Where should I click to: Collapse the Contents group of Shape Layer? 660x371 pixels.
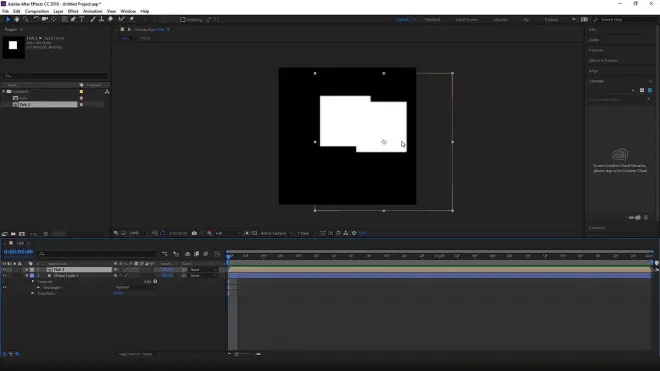coord(33,281)
